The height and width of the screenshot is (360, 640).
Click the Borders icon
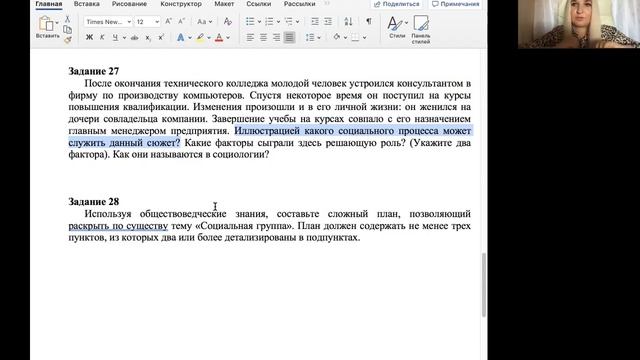click(356, 38)
